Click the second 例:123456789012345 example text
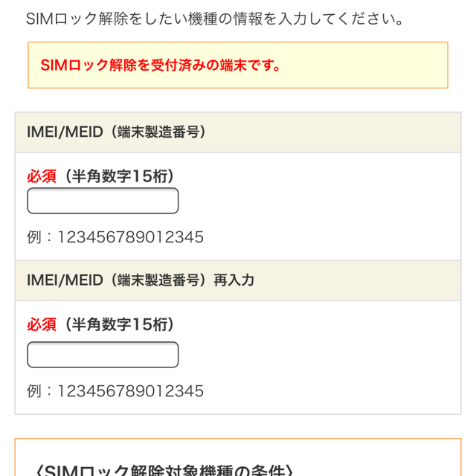Screen dimensions: 476x476 (115, 391)
